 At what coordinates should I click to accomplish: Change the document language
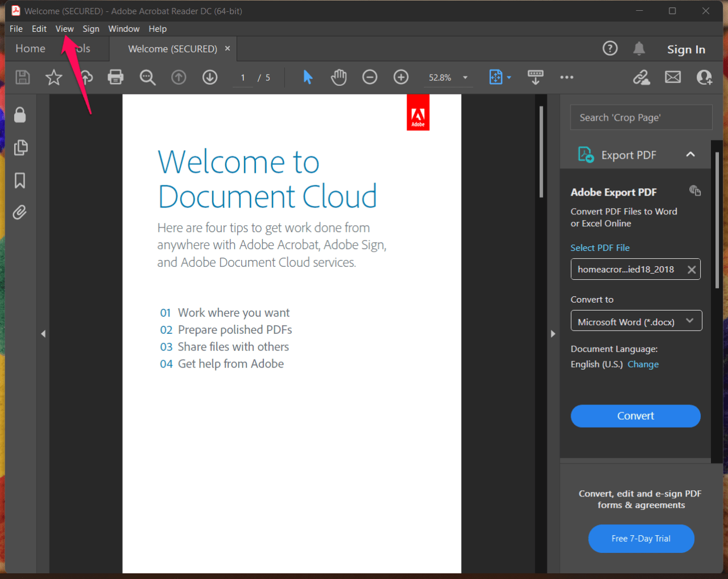click(x=643, y=364)
